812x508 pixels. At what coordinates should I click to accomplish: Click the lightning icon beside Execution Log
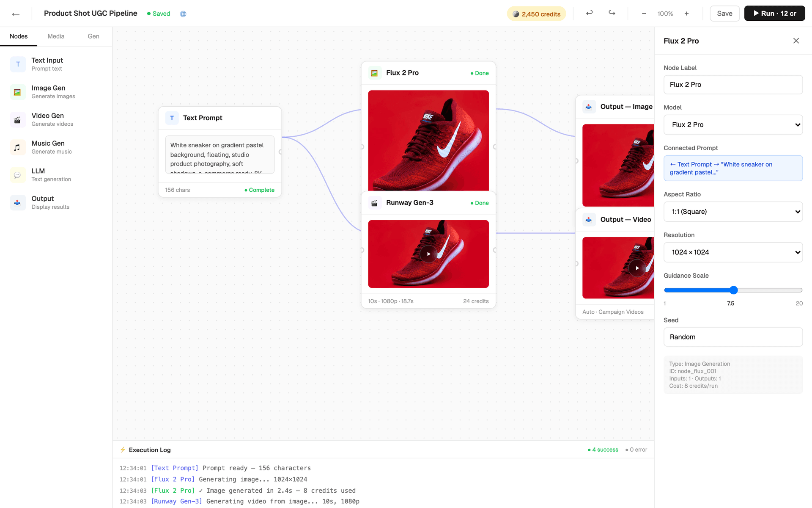[x=123, y=450]
